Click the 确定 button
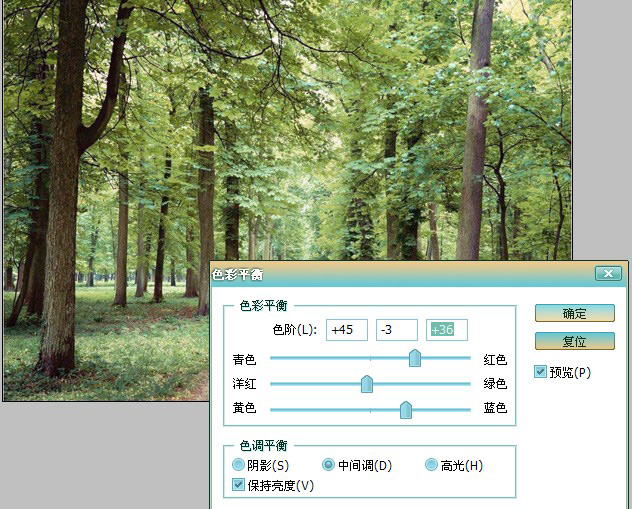 (574, 313)
